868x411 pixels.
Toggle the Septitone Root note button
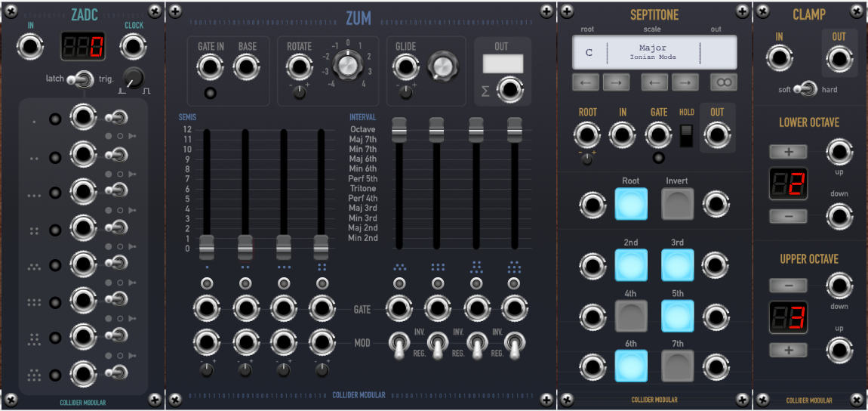tap(631, 204)
